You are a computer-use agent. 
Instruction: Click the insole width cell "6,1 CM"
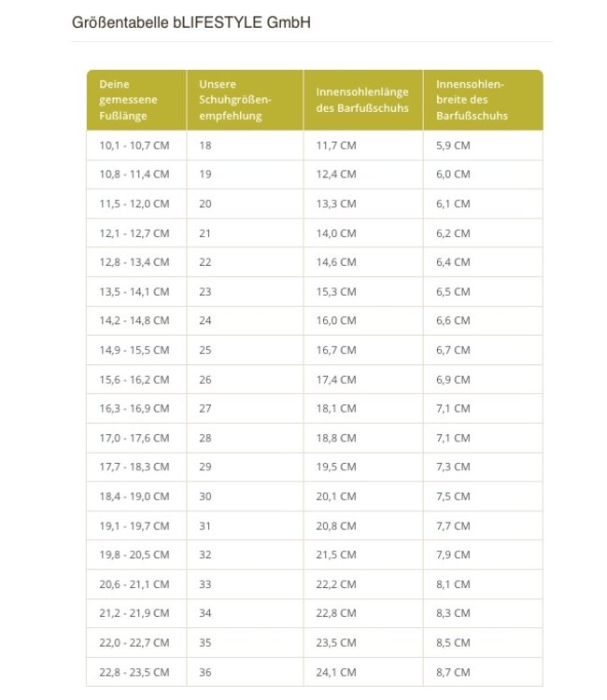pyautogui.click(x=453, y=203)
